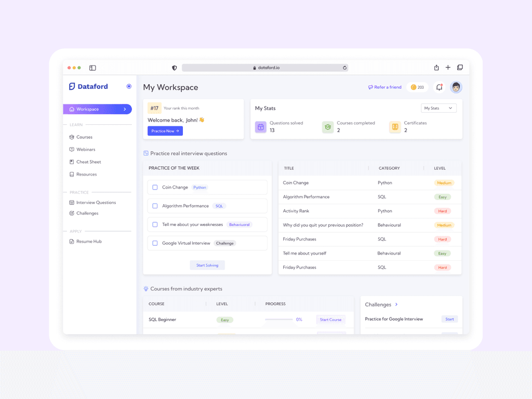Open the notifications bell icon
This screenshot has height=399, width=532.
(x=439, y=87)
